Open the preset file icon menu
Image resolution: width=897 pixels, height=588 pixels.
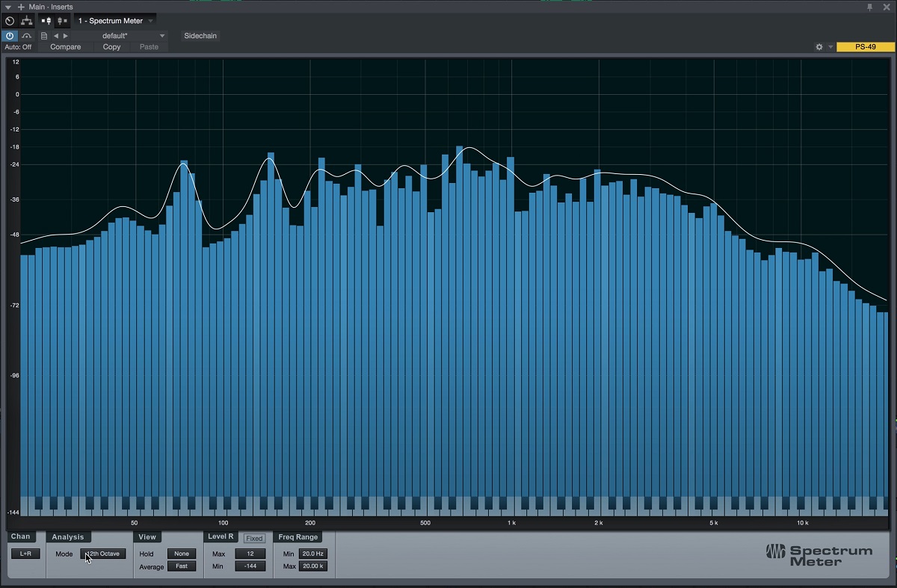(x=44, y=36)
